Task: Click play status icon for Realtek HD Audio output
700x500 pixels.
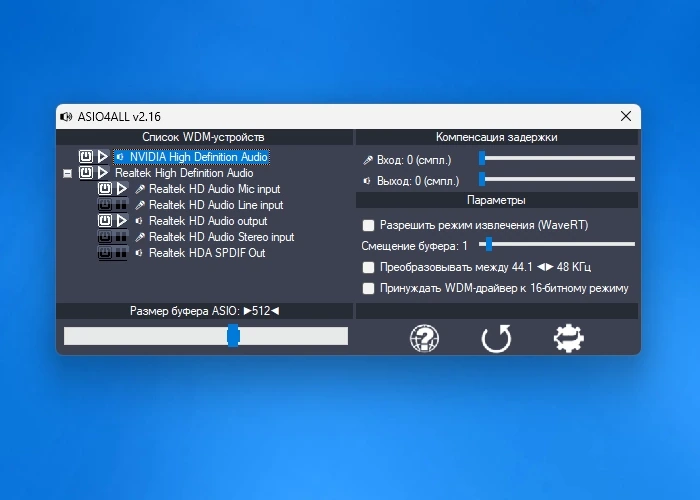Action: pyautogui.click(x=122, y=221)
